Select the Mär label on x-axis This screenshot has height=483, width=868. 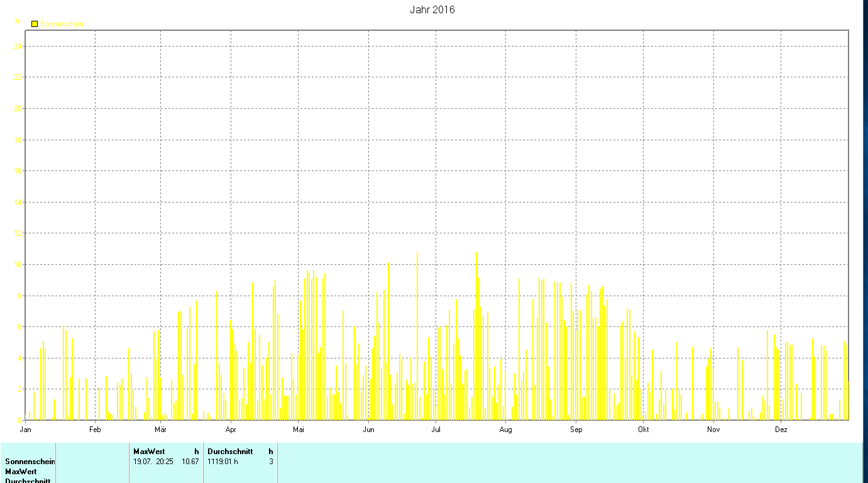160,430
